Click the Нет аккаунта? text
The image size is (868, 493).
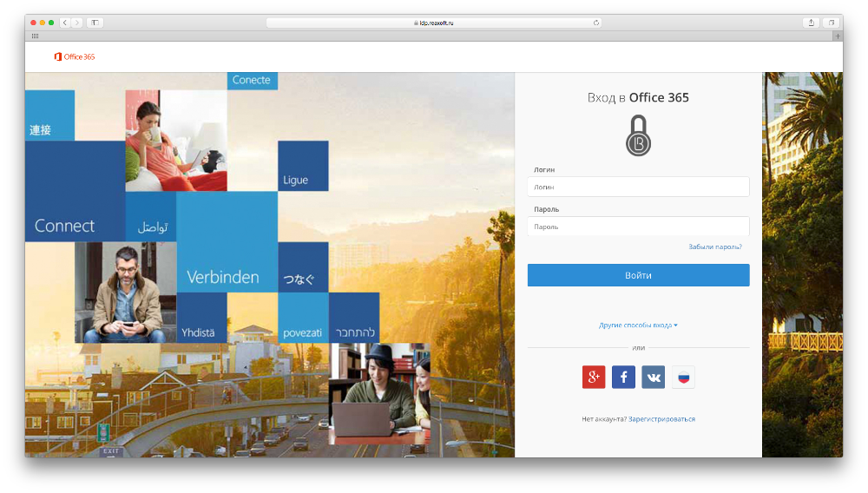coord(604,419)
